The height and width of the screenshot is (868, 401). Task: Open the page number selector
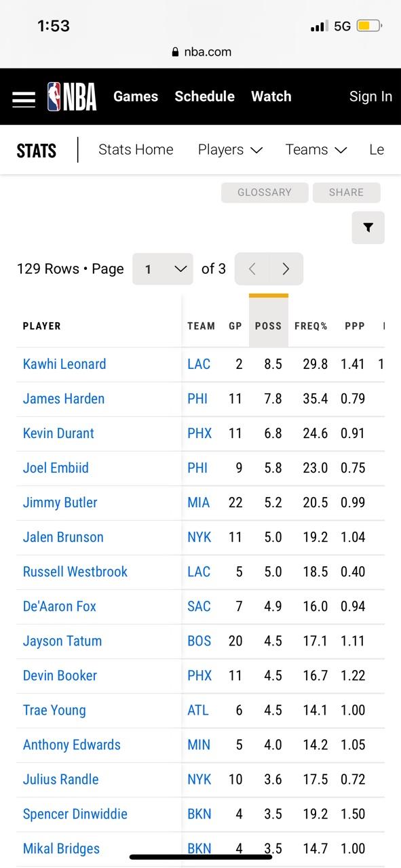click(163, 269)
